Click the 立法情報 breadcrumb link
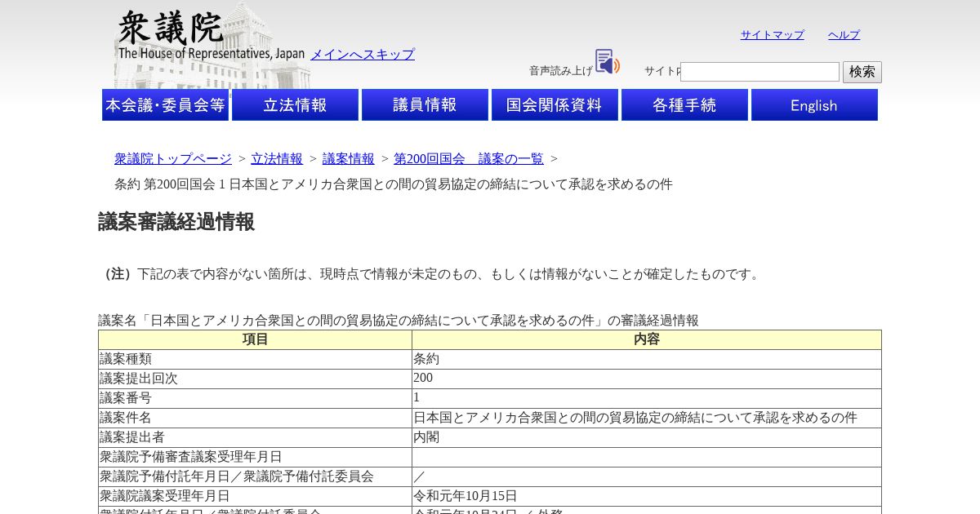 [x=277, y=159]
